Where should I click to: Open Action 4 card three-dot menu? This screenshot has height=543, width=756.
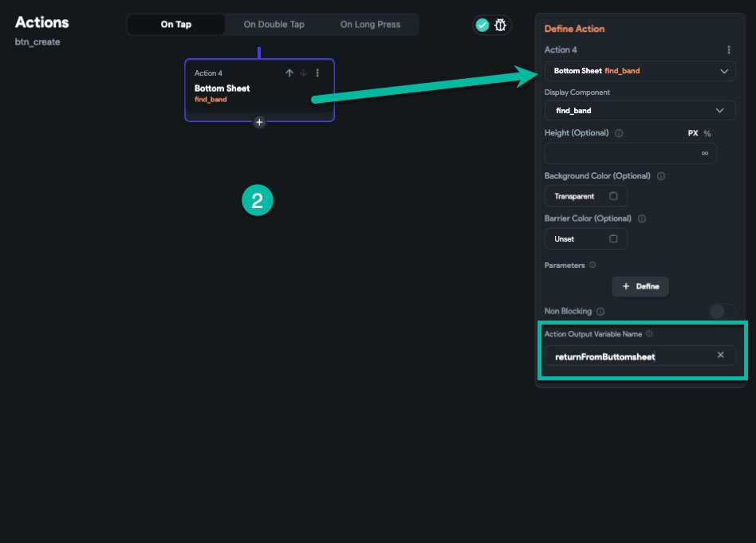pos(317,73)
